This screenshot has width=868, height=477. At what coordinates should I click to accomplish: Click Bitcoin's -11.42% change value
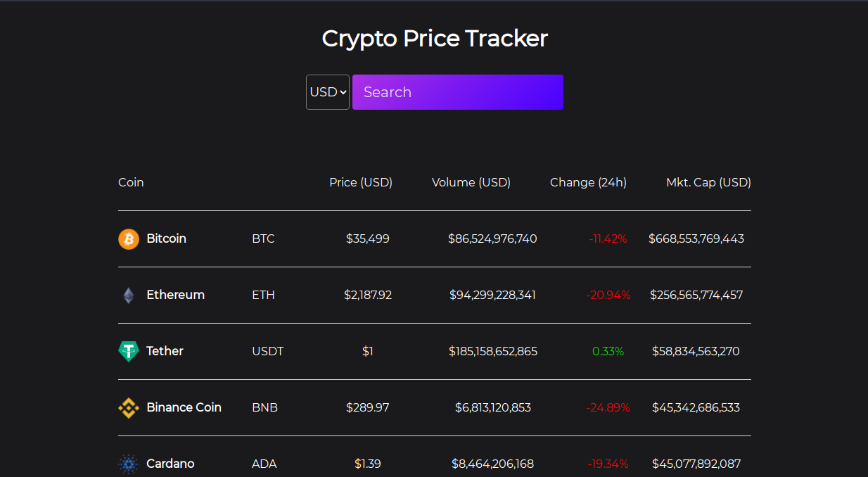point(608,238)
